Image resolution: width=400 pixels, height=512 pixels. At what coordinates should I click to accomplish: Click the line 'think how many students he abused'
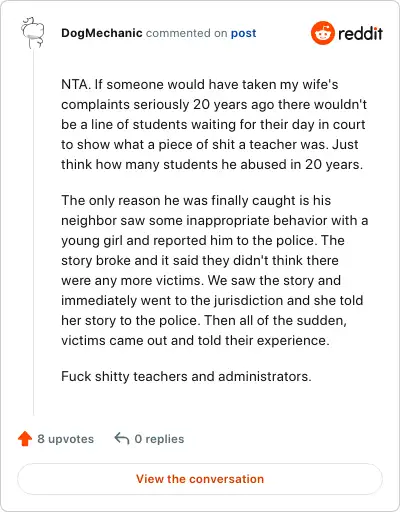(212, 165)
